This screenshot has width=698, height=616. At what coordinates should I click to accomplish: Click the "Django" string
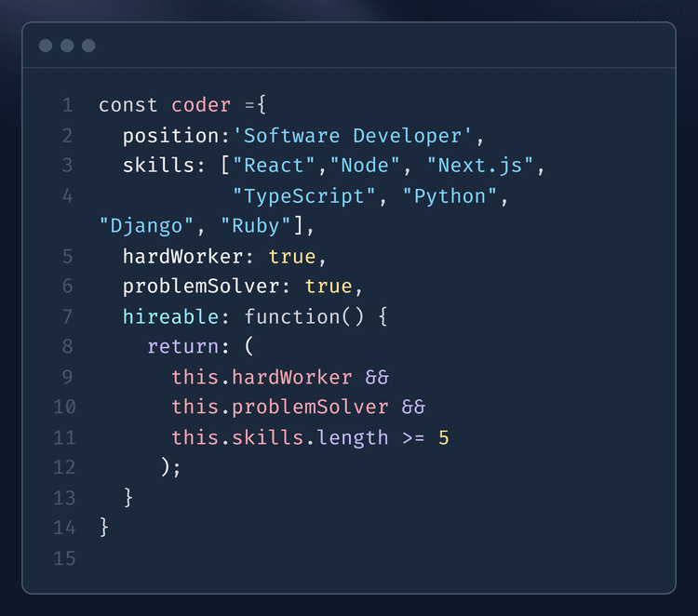146,226
